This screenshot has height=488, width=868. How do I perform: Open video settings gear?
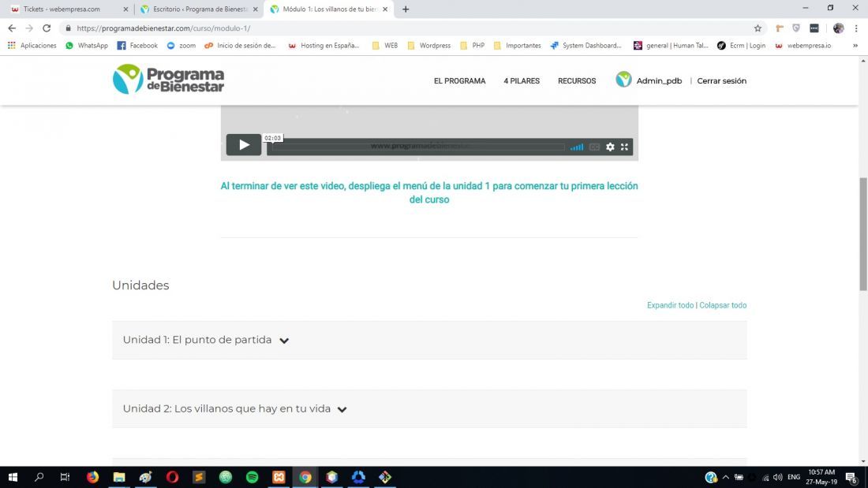[x=610, y=147]
